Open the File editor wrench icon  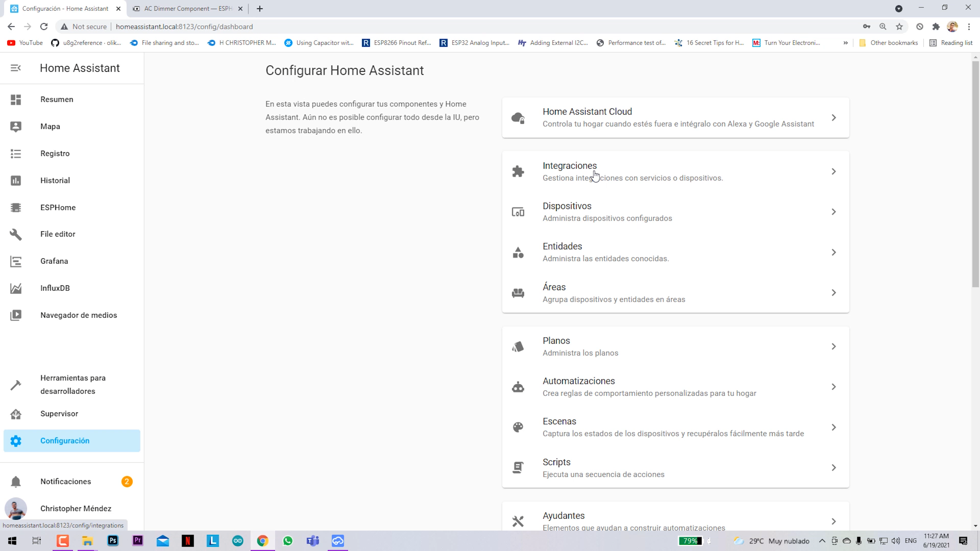point(16,234)
